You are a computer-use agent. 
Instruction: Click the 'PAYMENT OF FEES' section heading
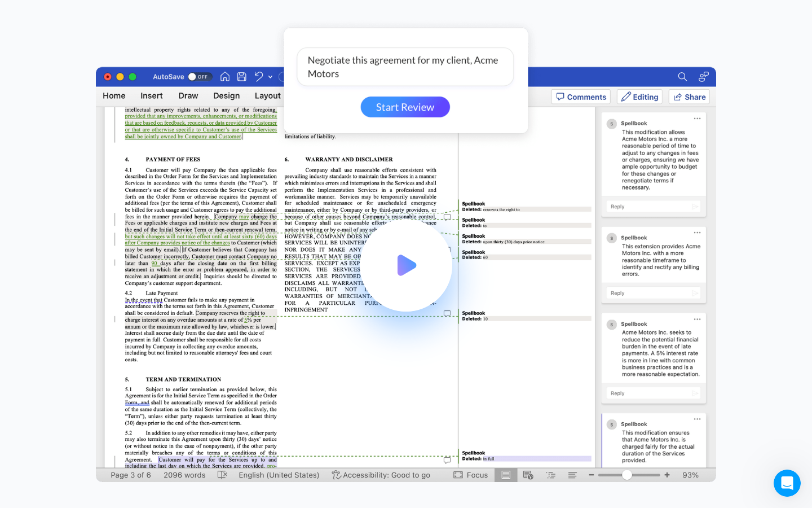pos(173,160)
